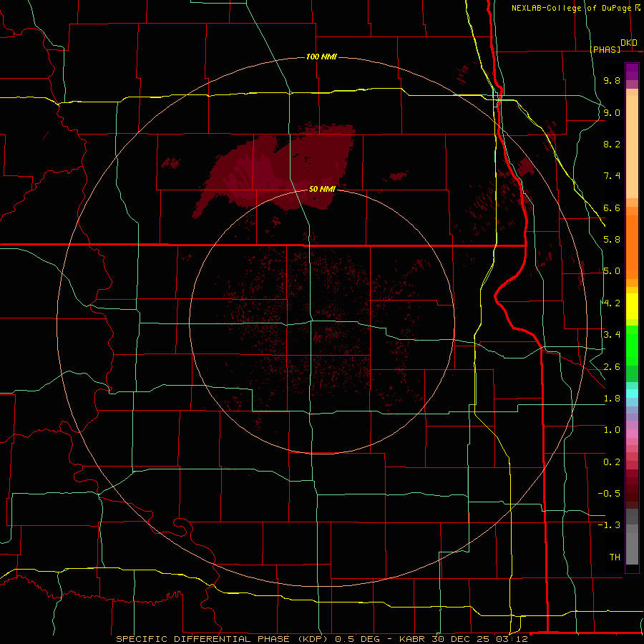Click the DKD label above the color scale

629,43
